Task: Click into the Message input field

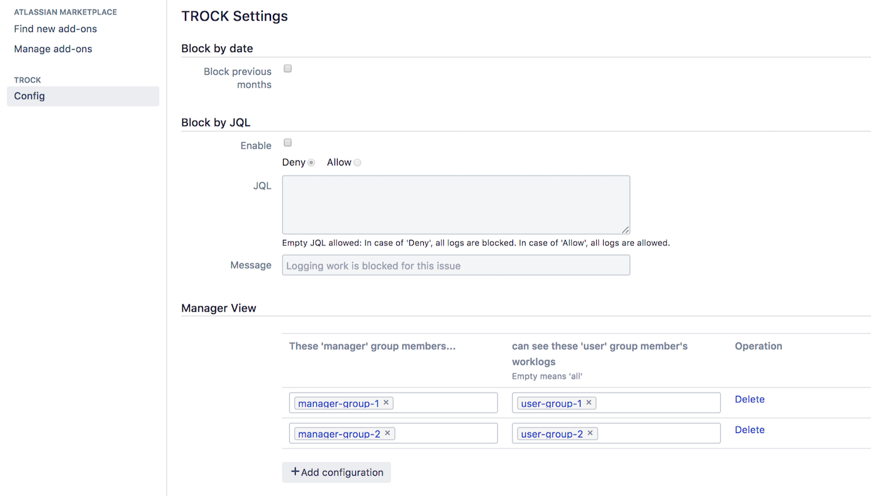Action: (456, 266)
